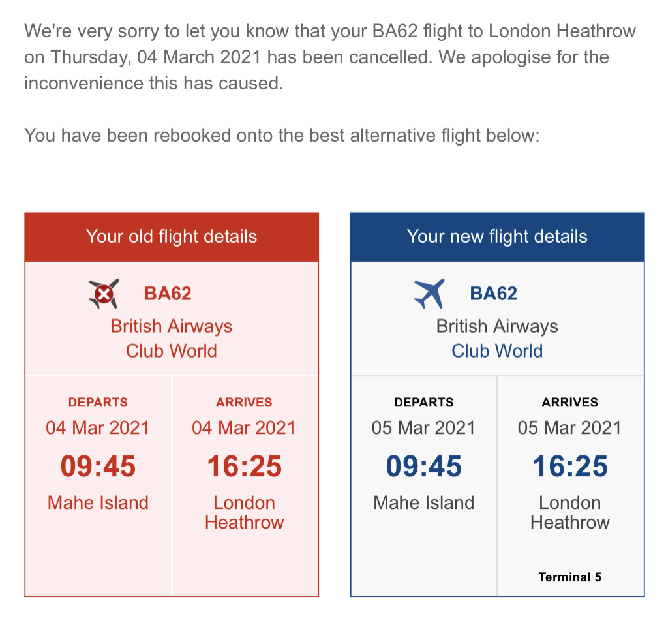666x644 pixels.
Task: Click British Airways in new flight card
Action: pos(497,326)
